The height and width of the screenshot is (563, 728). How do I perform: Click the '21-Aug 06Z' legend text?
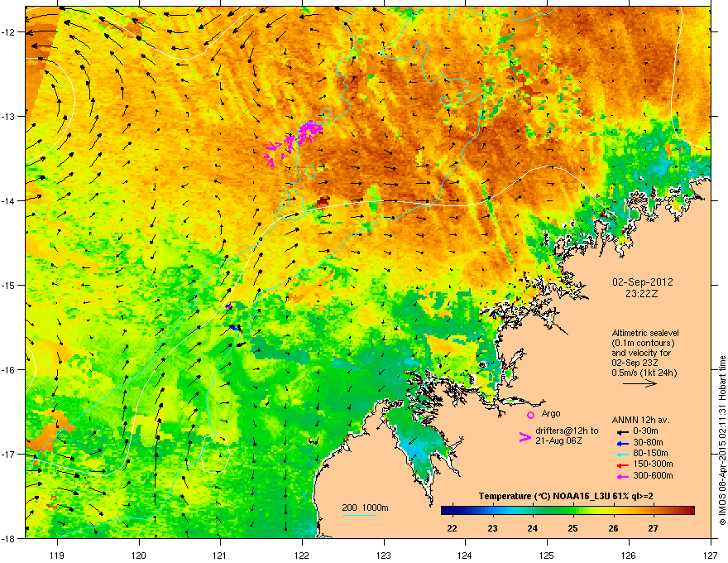click(x=558, y=440)
